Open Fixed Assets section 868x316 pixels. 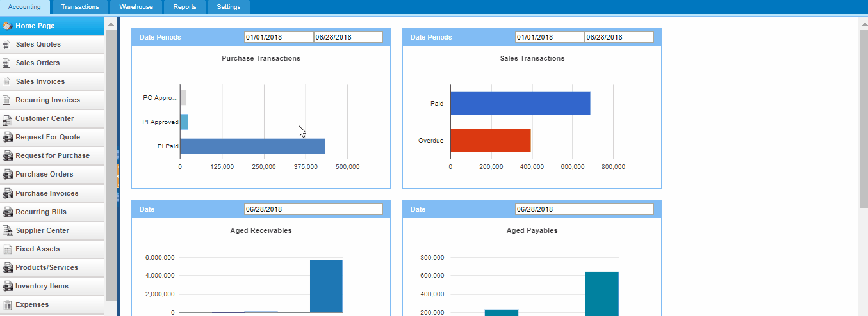click(52, 249)
